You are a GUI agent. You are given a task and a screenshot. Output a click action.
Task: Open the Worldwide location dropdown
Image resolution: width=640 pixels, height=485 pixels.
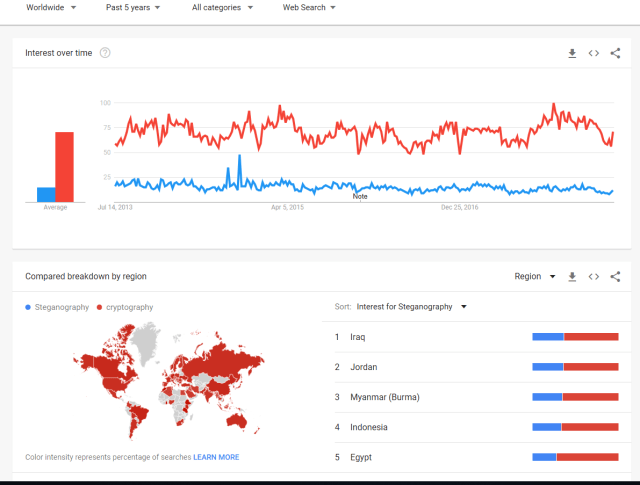[x=51, y=8]
